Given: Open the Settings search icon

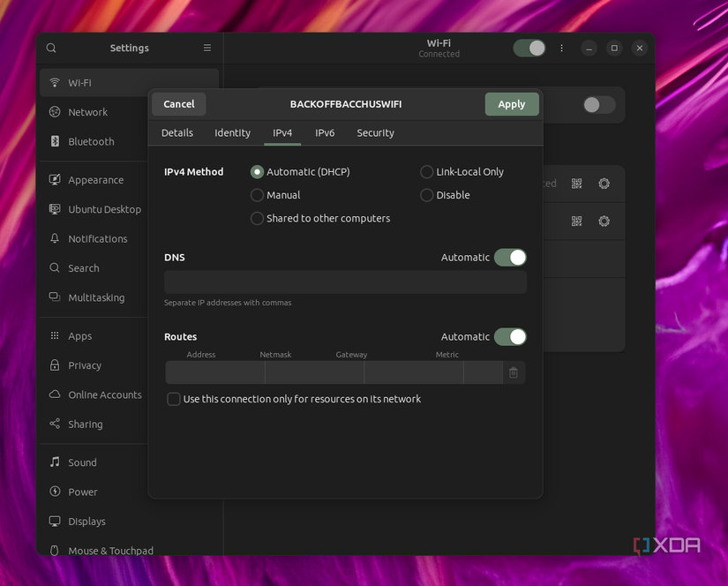Looking at the screenshot, I should pos(51,48).
